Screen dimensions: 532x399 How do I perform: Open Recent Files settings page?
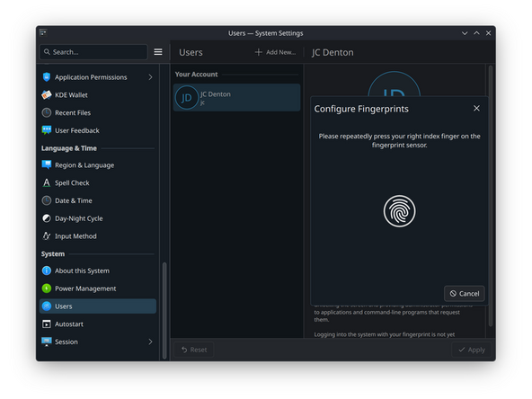pyautogui.click(x=98, y=112)
